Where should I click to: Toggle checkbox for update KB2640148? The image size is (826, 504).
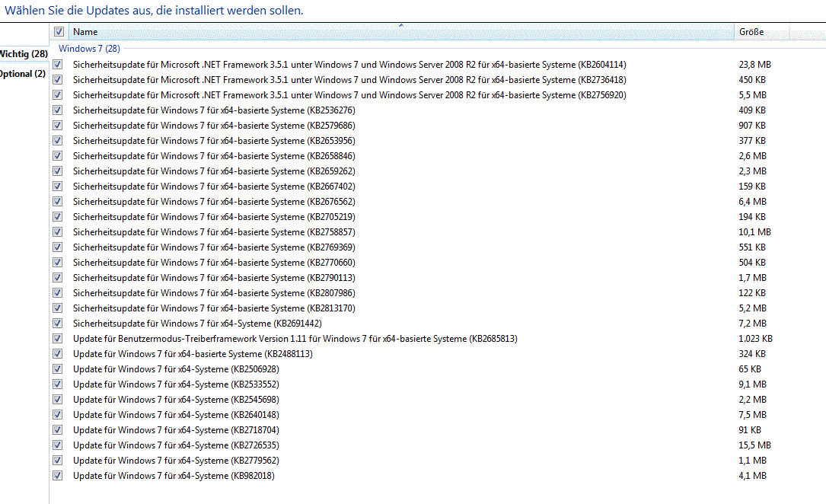coord(58,415)
